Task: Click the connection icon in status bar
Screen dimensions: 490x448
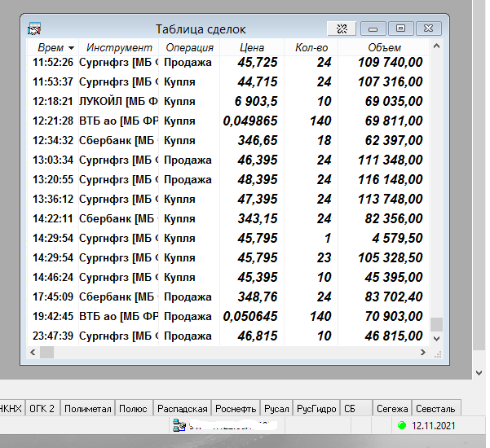Action: tap(179, 425)
